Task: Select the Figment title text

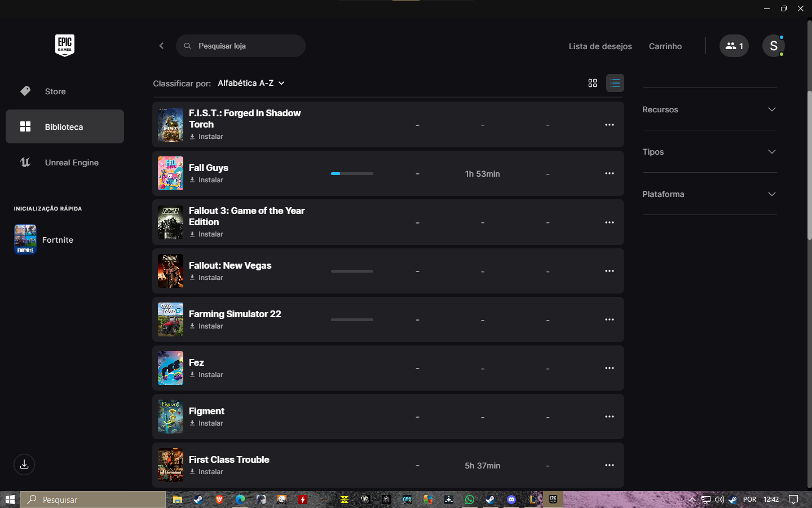Action: tap(206, 411)
